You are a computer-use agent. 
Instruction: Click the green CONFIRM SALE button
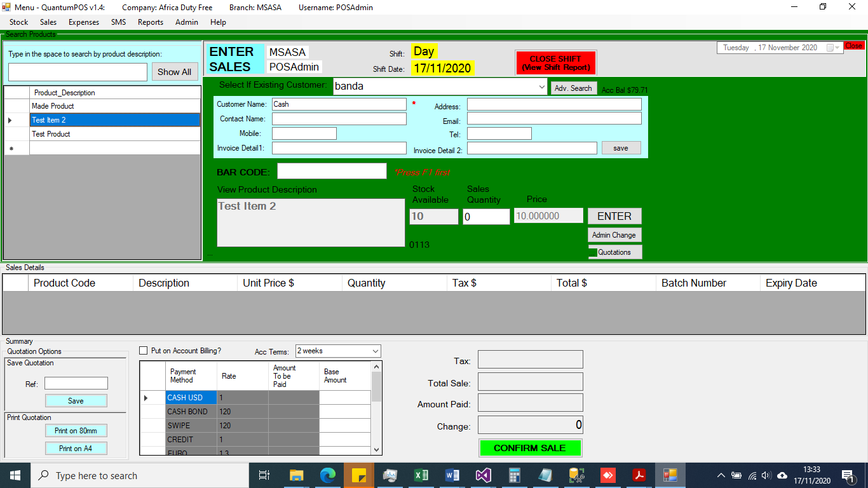(x=530, y=448)
